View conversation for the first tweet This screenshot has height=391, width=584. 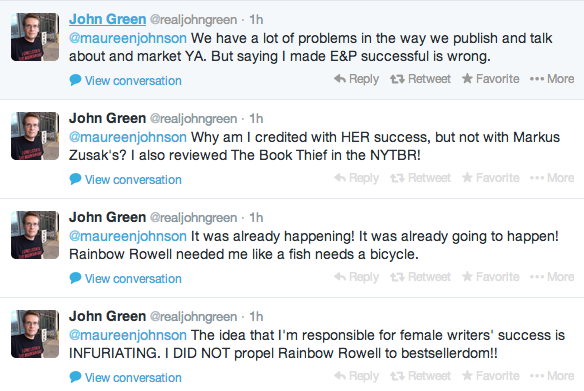coord(126,80)
